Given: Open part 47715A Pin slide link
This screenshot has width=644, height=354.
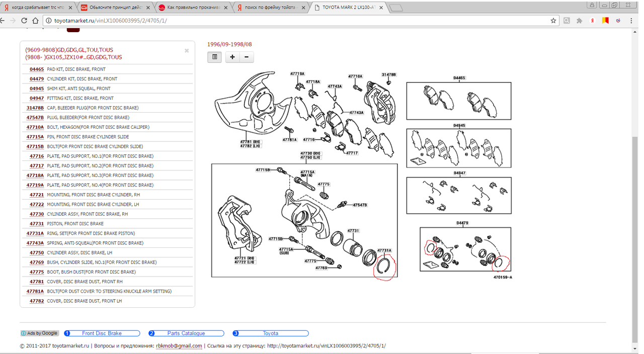Looking at the screenshot, I should [x=35, y=137].
